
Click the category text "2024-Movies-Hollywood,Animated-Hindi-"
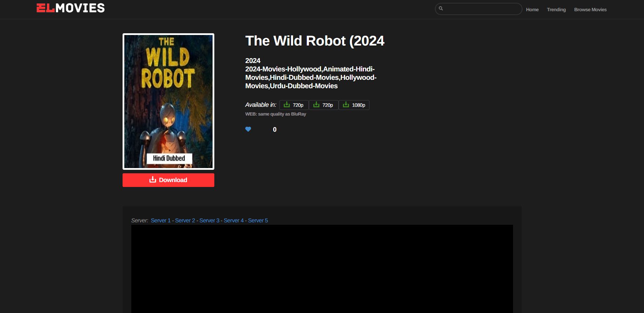310,69
